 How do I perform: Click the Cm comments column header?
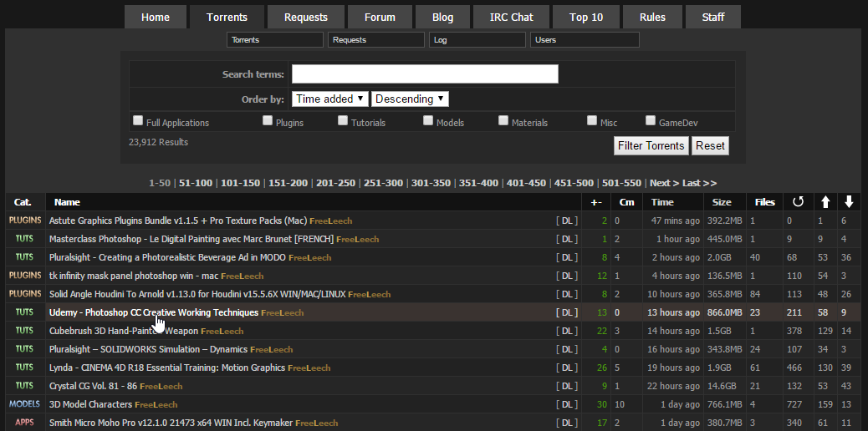(x=626, y=202)
